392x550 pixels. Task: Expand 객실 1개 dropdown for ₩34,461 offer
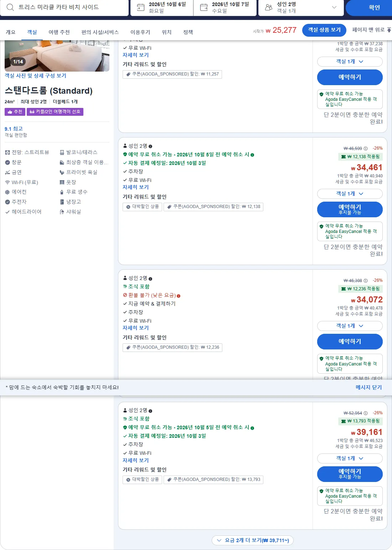tap(350, 194)
